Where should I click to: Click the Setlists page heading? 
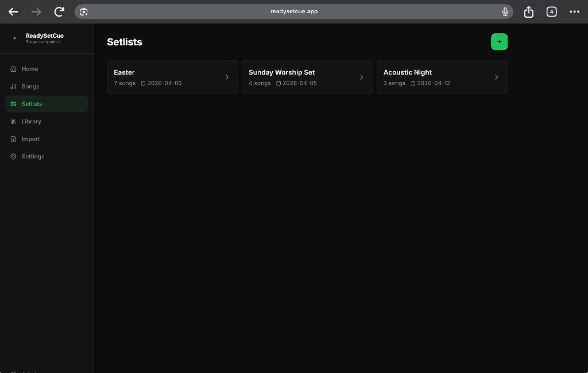coord(125,42)
